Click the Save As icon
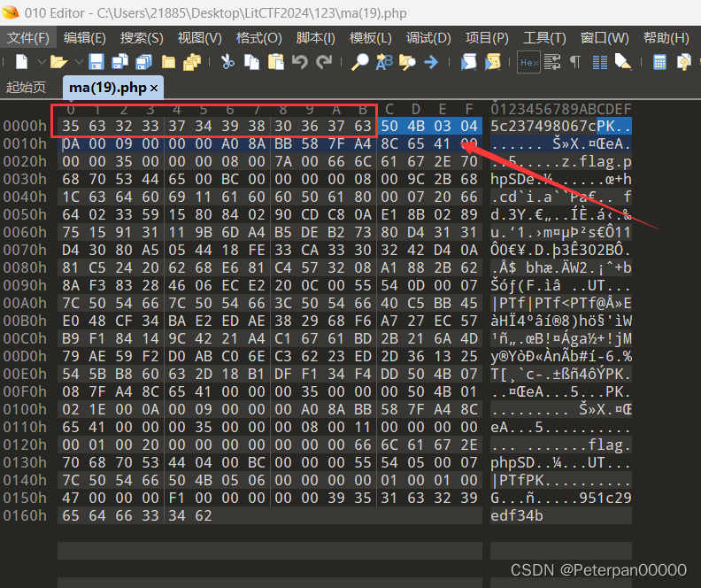Image resolution: width=701 pixels, height=588 pixels. [119, 62]
